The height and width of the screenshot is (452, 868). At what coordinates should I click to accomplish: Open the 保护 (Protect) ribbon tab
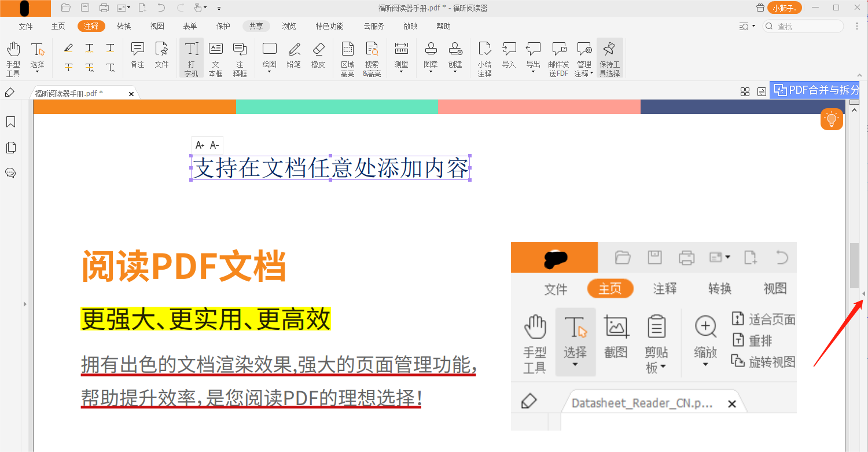223,26
